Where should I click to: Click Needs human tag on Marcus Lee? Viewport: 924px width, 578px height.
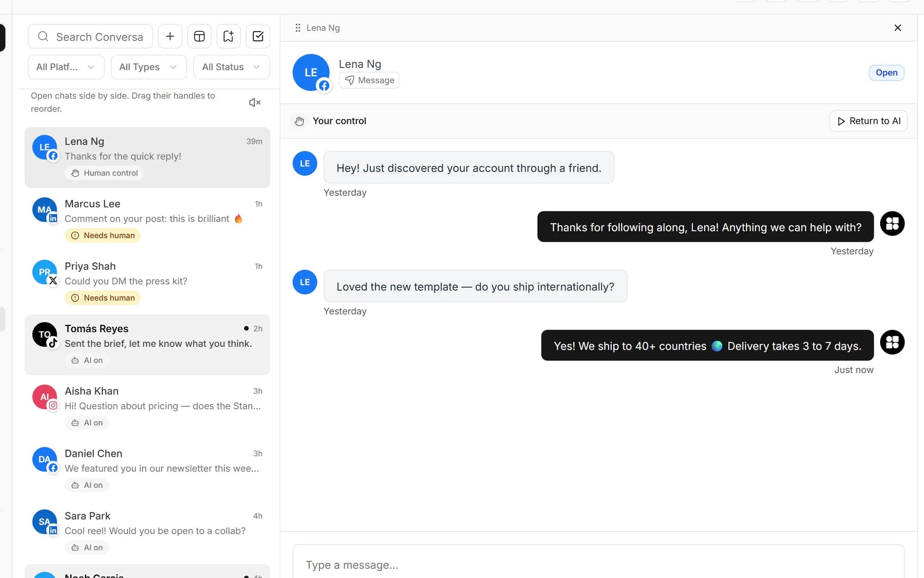pos(103,235)
